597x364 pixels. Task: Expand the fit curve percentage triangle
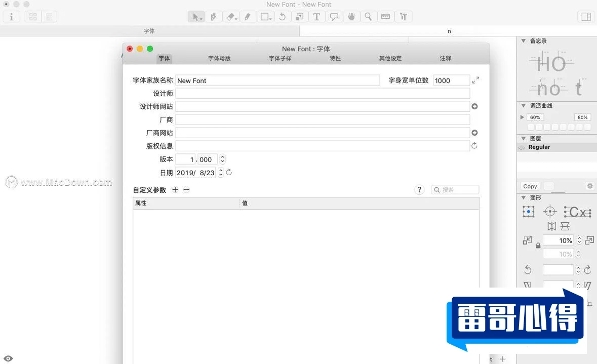point(523,117)
